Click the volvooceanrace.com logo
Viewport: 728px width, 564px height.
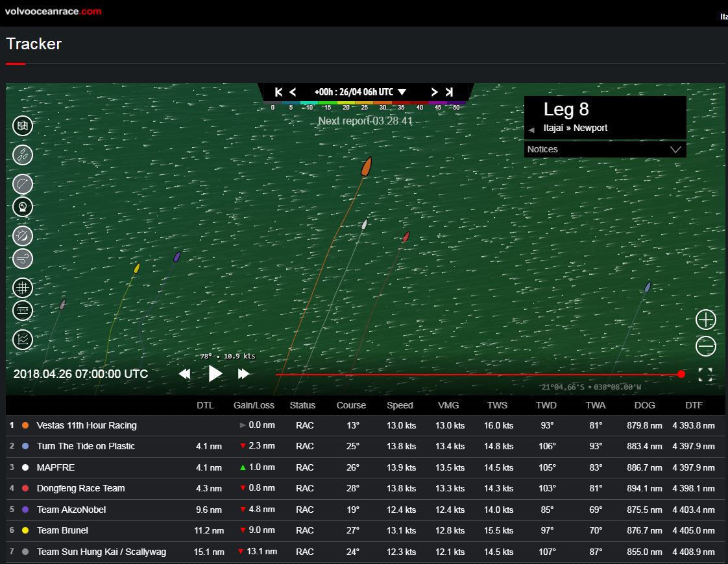tap(53, 11)
